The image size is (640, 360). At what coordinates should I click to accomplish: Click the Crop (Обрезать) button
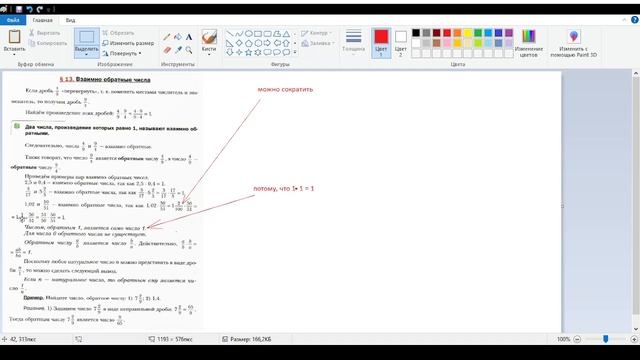[x=118, y=33]
